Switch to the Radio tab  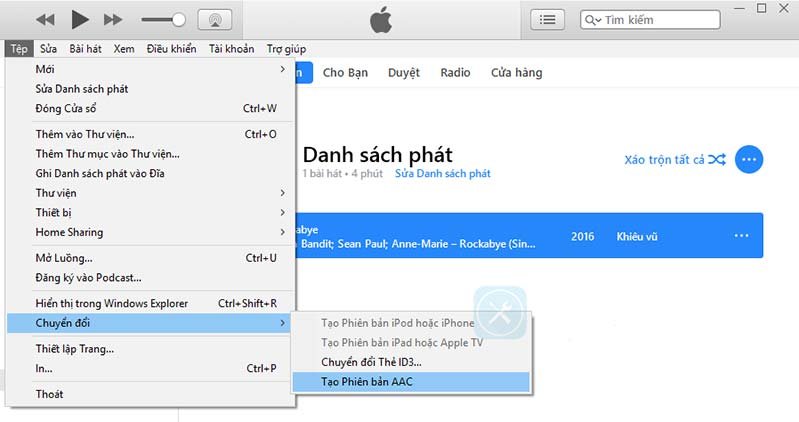pyautogui.click(x=455, y=73)
